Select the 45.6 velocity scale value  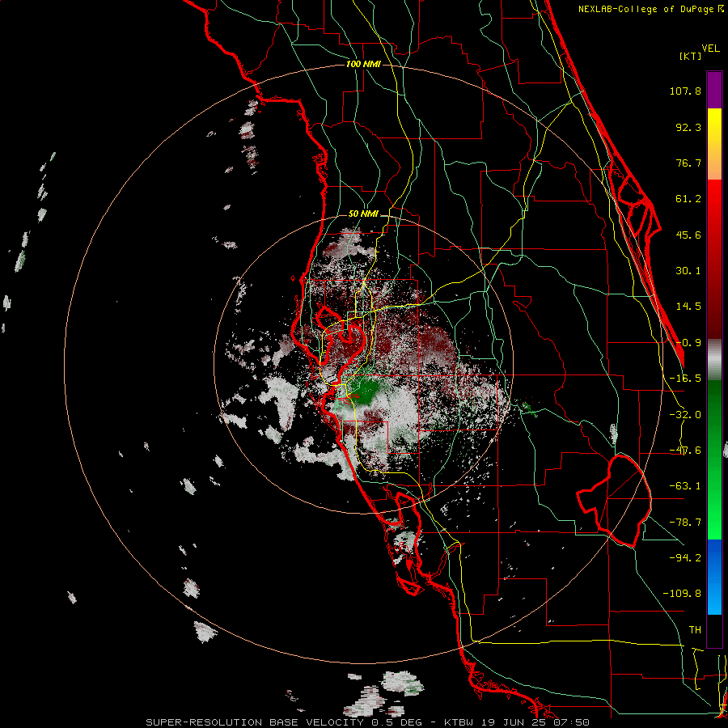point(688,235)
